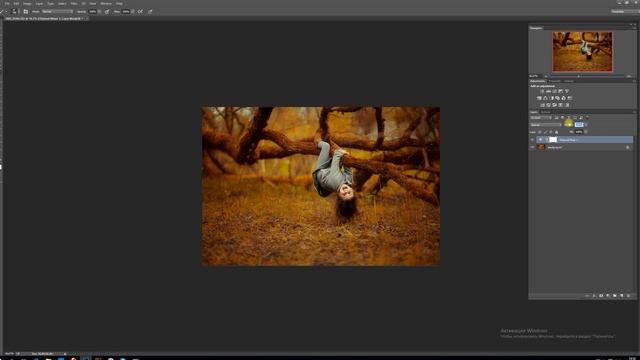
Task: Open the brush tool preset picker
Action: click(x=4, y=11)
